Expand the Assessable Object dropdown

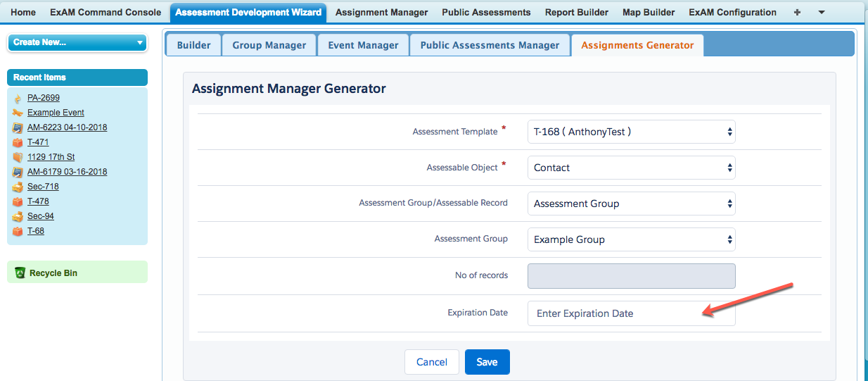tap(631, 168)
